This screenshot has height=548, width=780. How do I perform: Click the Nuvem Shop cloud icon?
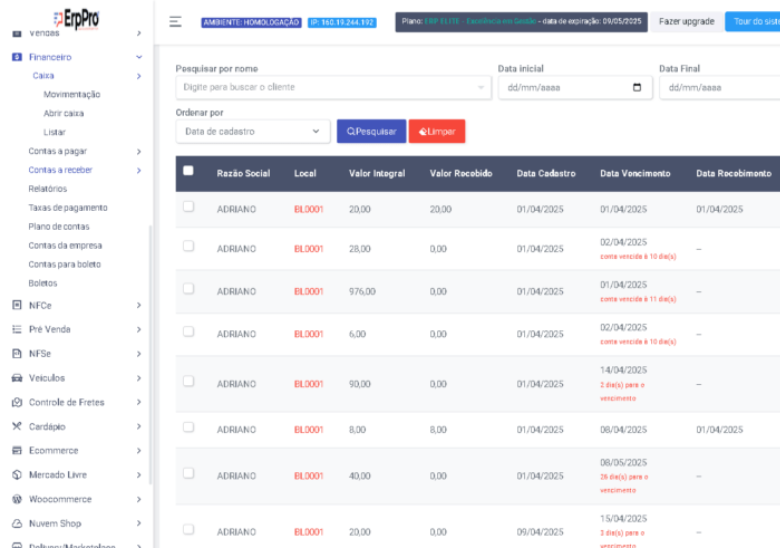pos(17,523)
